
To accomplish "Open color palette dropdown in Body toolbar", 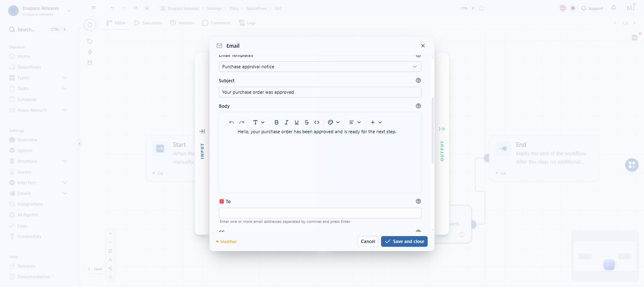I will pos(334,122).
